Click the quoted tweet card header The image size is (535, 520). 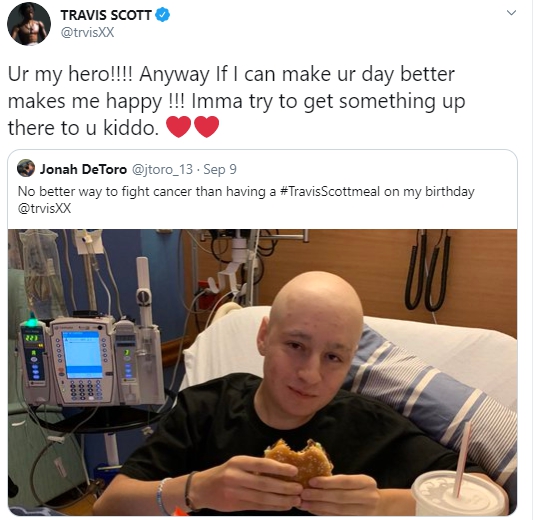[x=127, y=169]
